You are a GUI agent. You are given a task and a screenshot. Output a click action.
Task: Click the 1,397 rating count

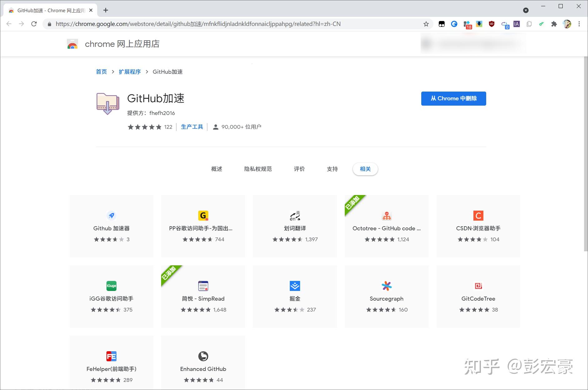311,239
